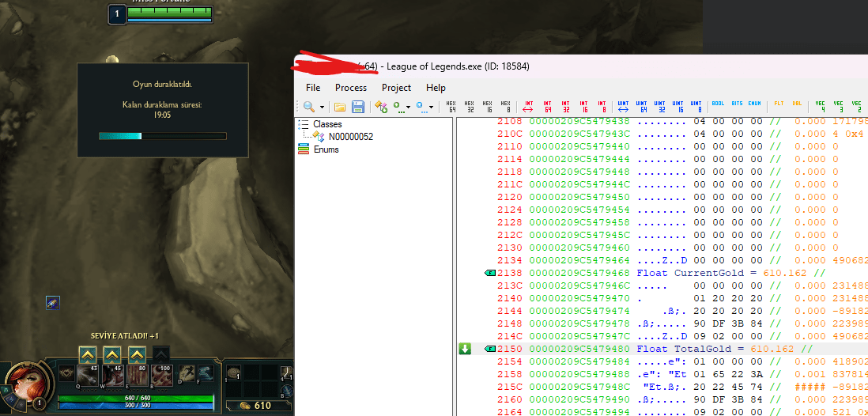Select the Enums tree node
This screenshot has width=868, height=416.
click(x=326, y=149)
